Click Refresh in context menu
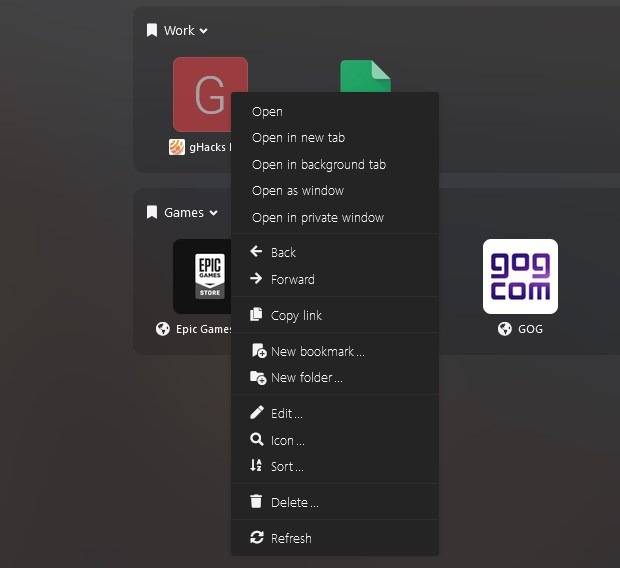This screenshot has width=620, height=568. (x=335, y=538)
